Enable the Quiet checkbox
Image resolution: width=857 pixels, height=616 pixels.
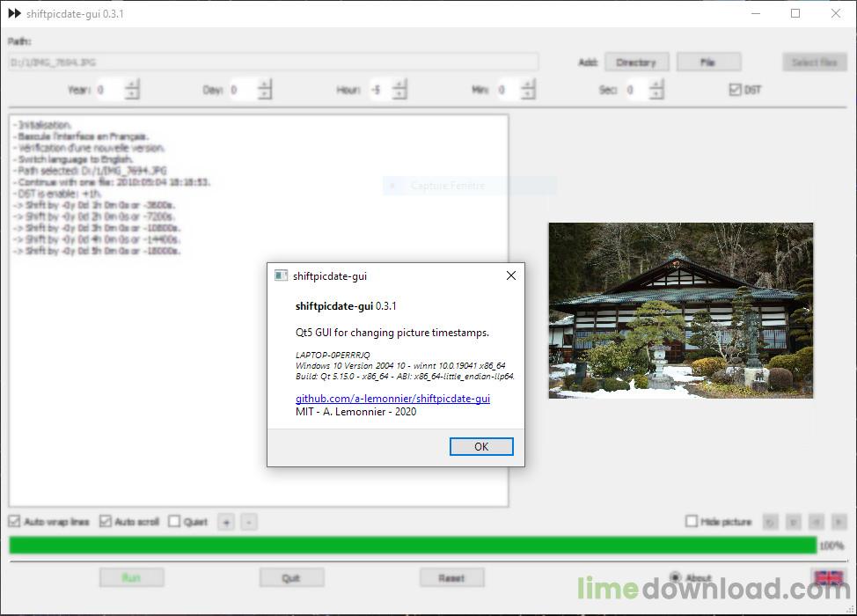174,522
